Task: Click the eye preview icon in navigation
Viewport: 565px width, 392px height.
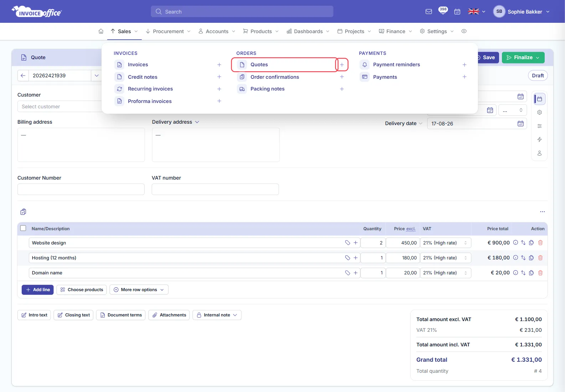Action: point(464,31)
